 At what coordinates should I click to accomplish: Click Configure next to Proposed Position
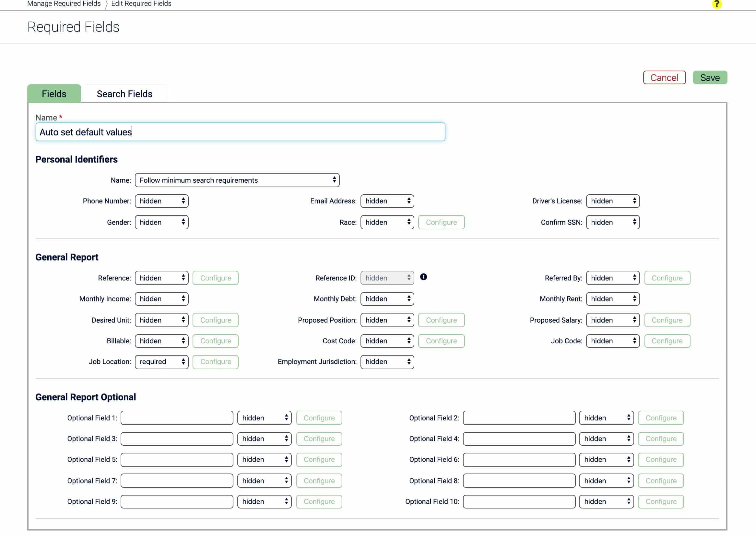tap(441, 320)
